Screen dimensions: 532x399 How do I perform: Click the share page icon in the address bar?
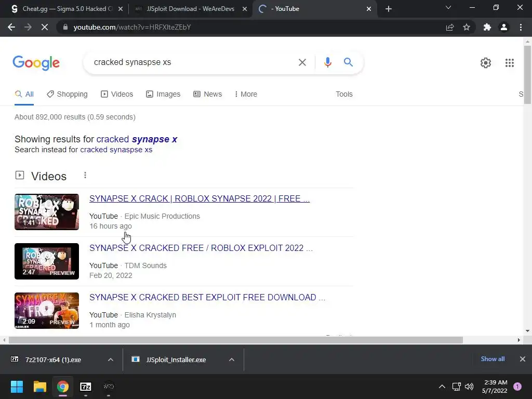[450, 27]
